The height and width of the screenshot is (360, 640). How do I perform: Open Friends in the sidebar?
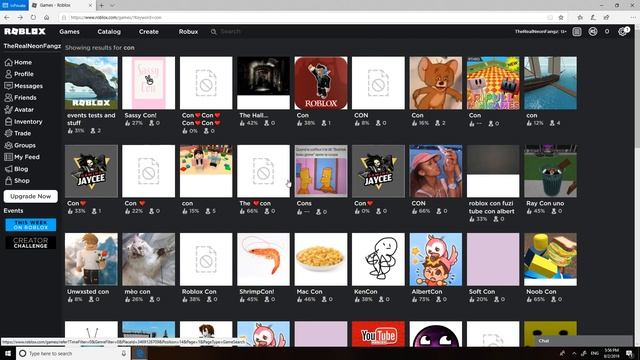pos(20,98)
